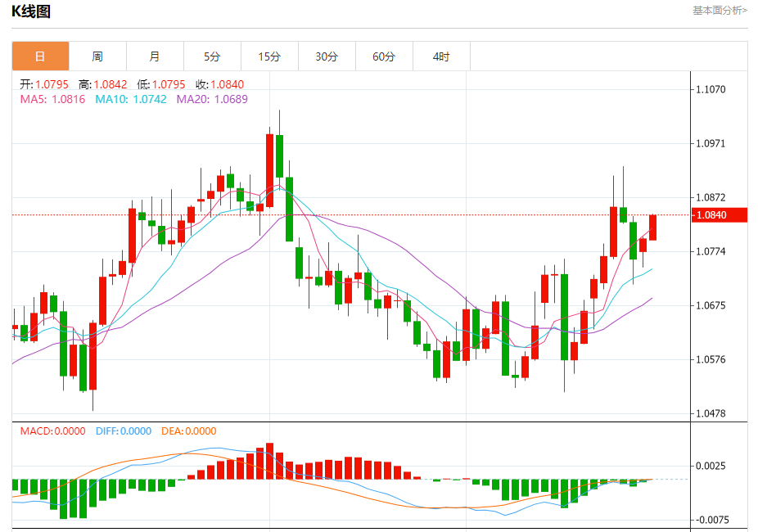This screenshot has width=758, height=532.
Task: Click the MA10: 1.0742 legend label
Action: 130,100
